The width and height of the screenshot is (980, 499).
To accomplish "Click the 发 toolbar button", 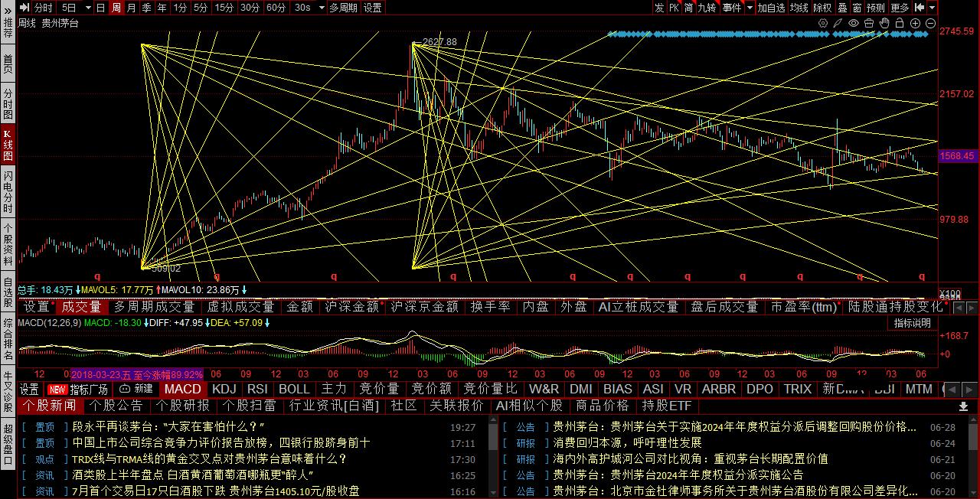I will (x=659, y=7).
